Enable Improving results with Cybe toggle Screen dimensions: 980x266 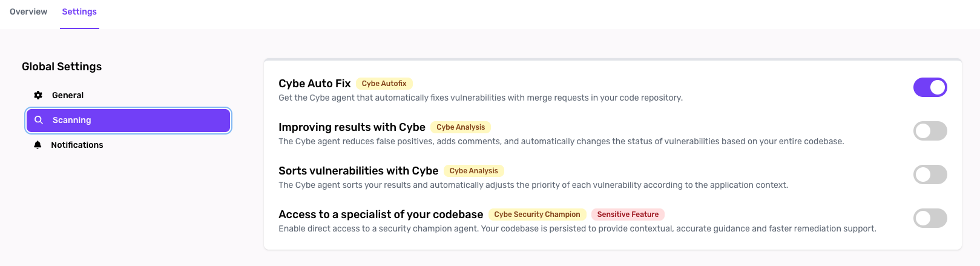click(930, 131)
